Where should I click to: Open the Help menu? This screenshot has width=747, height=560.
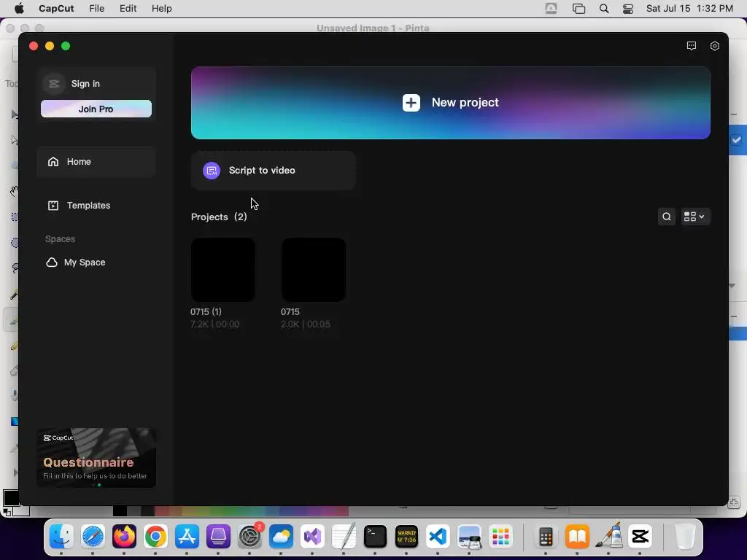point(161,9)
